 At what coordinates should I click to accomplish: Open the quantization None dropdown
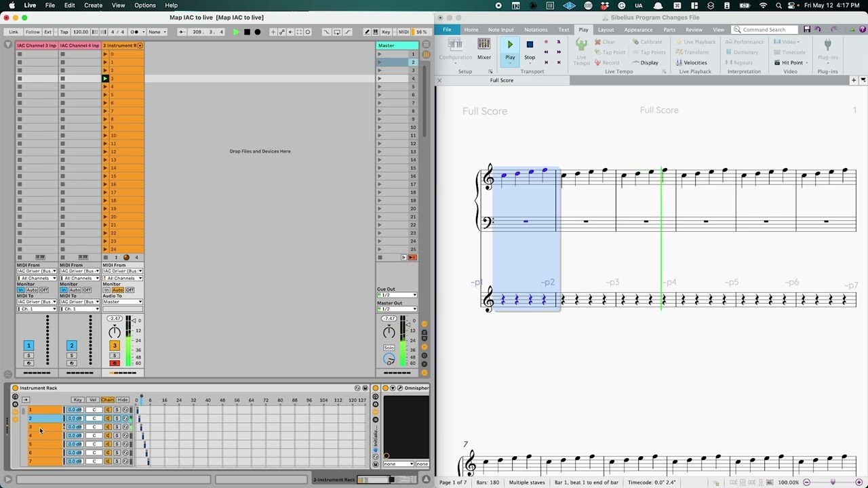(x=157, y=32)
